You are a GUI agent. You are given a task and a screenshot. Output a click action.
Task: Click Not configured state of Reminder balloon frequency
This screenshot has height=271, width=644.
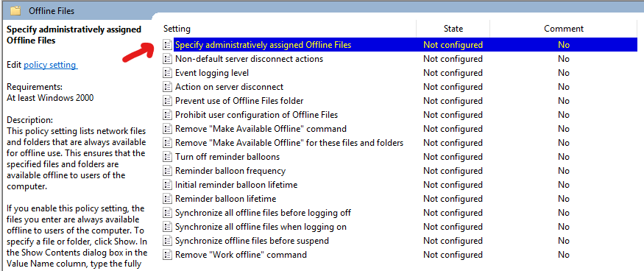(453, 171)
